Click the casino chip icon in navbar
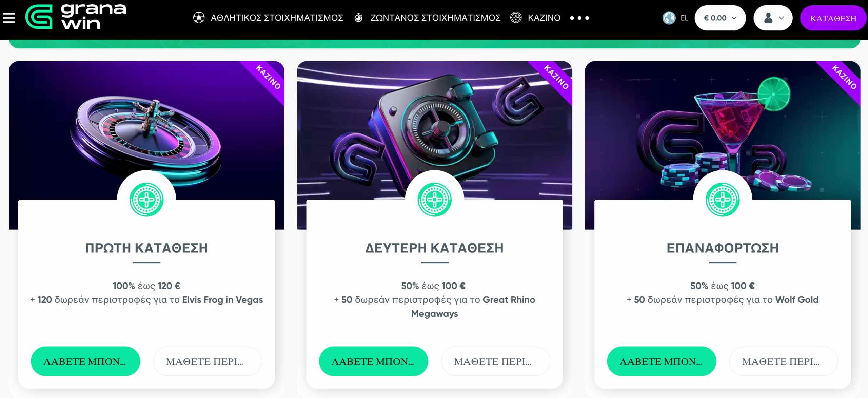 [x=516, y=18]
